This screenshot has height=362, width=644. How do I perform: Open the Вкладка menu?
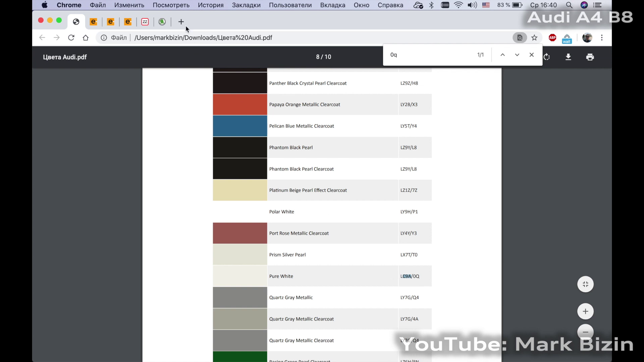click(333, 5)
